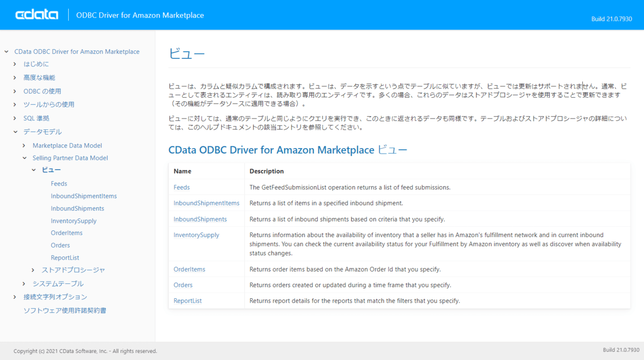Click Build 21.0.7930 in the header
This screenshot has height=360, width=644.
(612, 19)
